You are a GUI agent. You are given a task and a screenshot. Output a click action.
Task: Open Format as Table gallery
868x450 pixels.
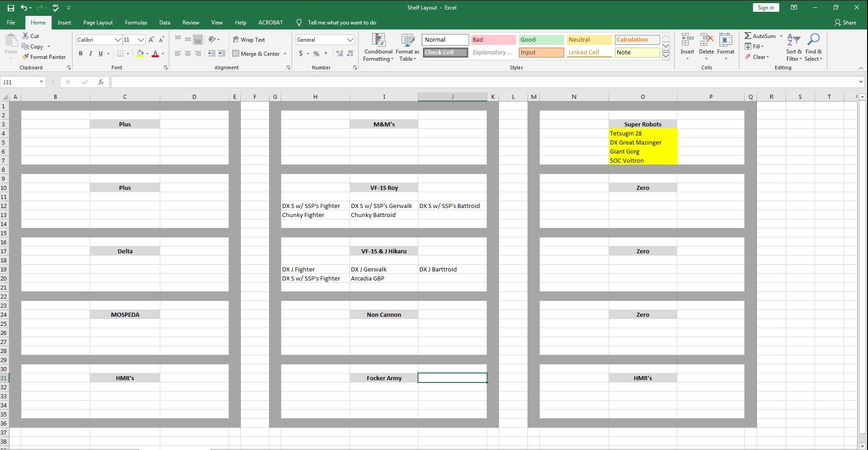(408, 47)
